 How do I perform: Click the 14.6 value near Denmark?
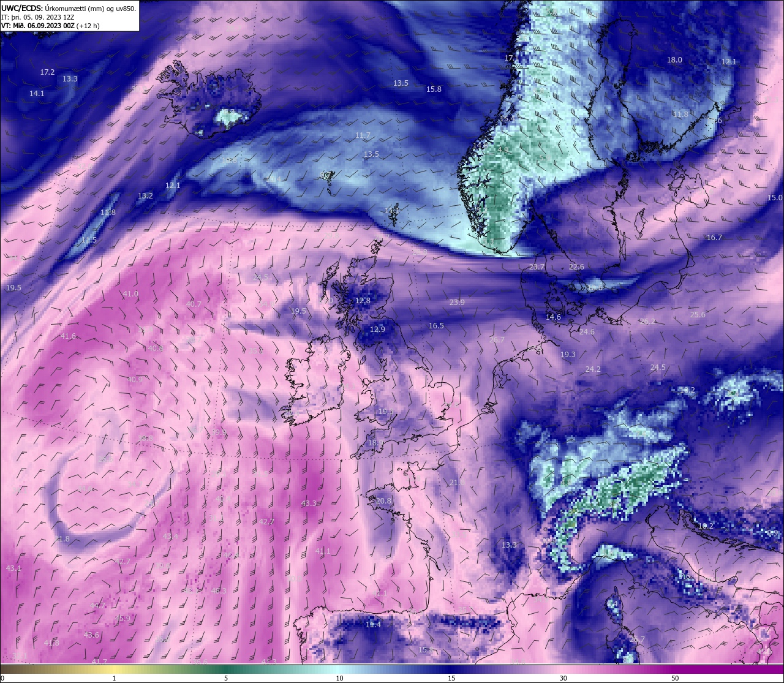(x=553, y=317)
